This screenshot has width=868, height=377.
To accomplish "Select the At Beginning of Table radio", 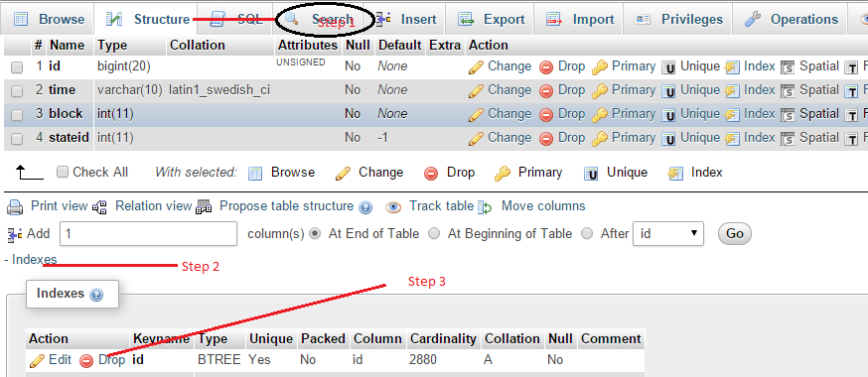I will pos(435,234).
